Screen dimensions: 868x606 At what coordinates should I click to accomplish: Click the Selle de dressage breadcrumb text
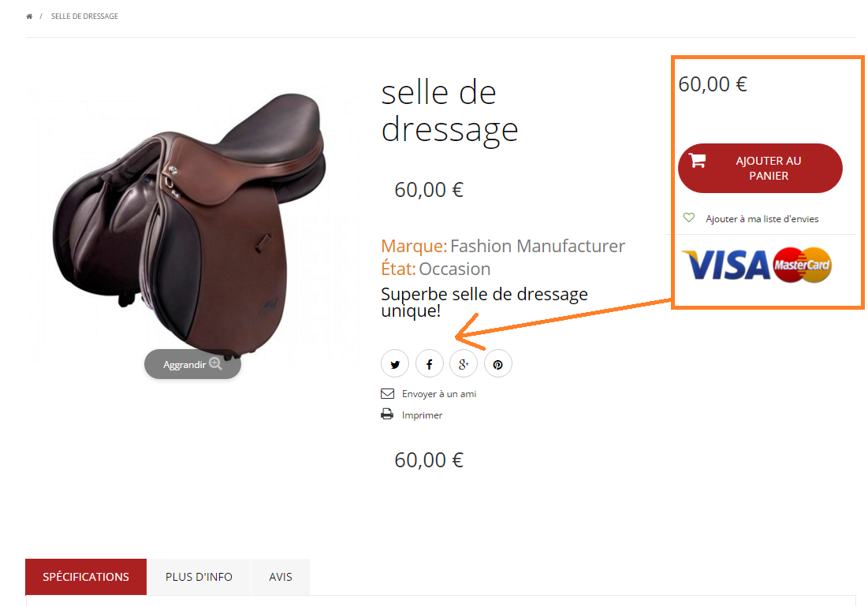tap(84, 17)
